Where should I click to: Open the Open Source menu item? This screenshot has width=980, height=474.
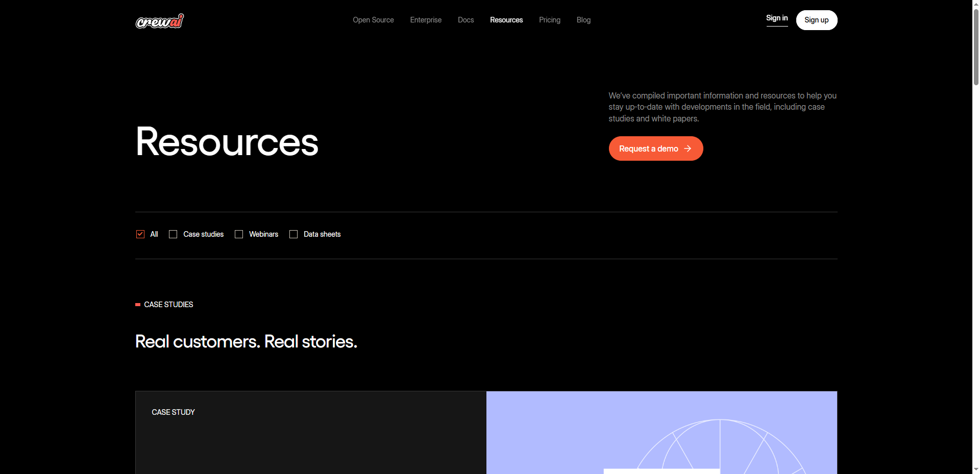[373, 20]
